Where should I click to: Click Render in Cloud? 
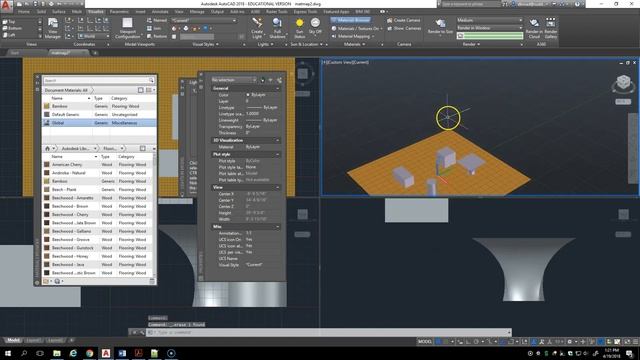(534, 28)
